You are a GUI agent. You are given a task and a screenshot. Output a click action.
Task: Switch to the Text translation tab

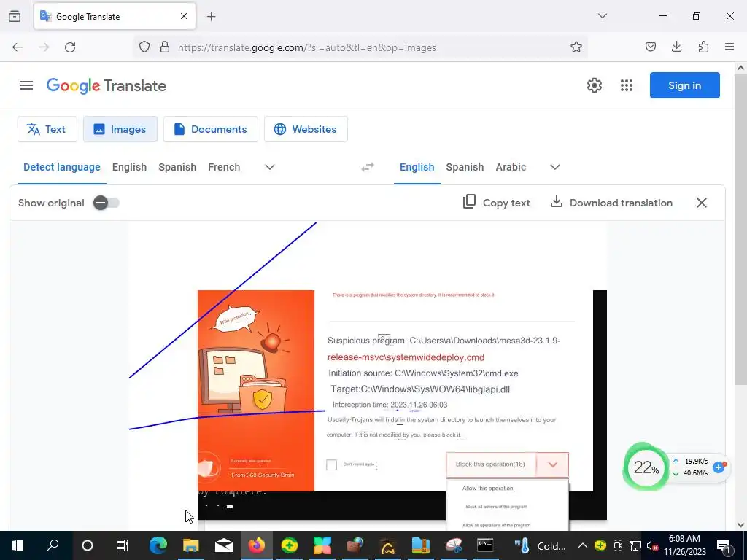[x=47, y=129]
